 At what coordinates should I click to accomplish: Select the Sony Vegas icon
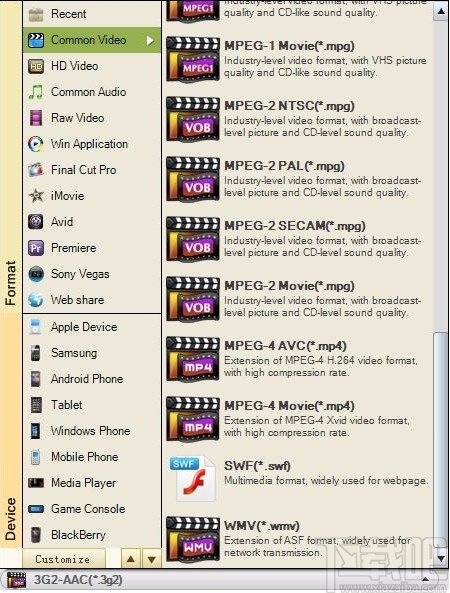[36, 274]
